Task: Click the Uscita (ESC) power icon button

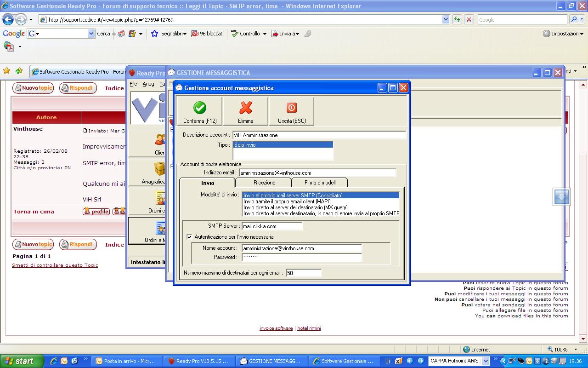Action: (x=291, y=111)
